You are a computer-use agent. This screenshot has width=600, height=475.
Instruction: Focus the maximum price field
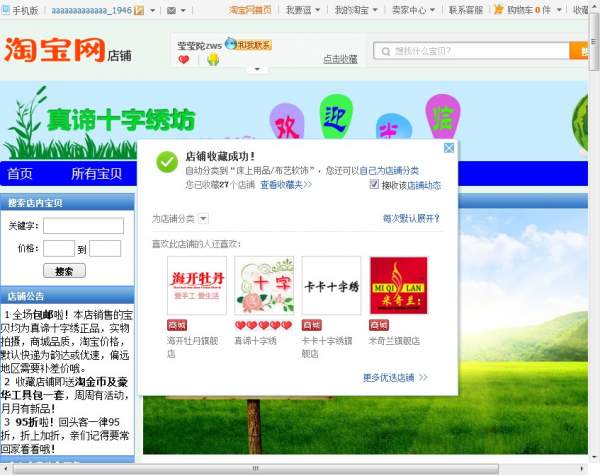105,248
